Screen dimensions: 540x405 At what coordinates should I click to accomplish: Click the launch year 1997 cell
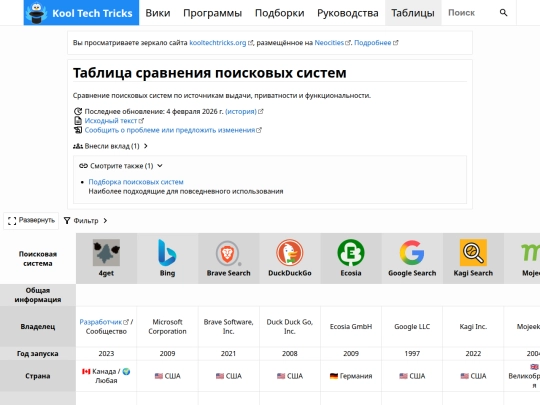(x=412, y=353)
